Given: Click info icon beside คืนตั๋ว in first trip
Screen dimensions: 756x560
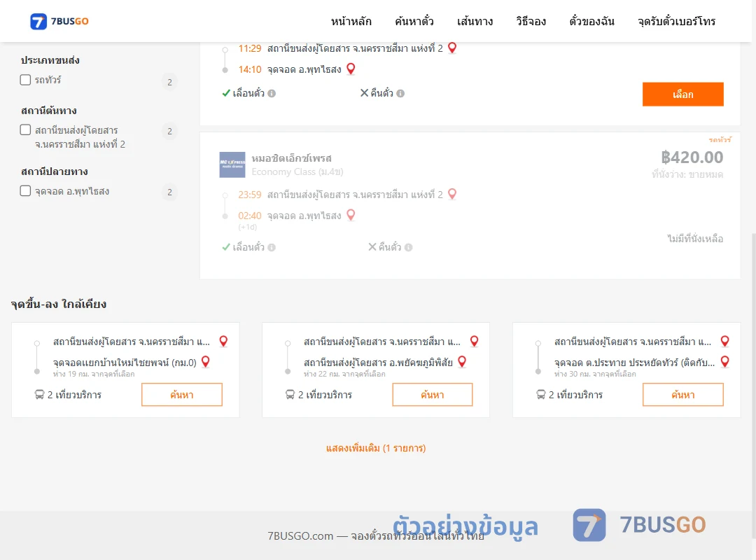Looking at the screenshot, I should tap(400, 94).
